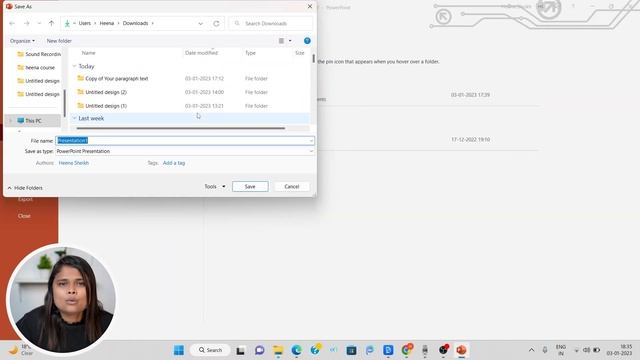The width and height of the screenshot is (640, 360).
Task: Open recent locations dropdown arrow
Action: (x=39, y=24)
